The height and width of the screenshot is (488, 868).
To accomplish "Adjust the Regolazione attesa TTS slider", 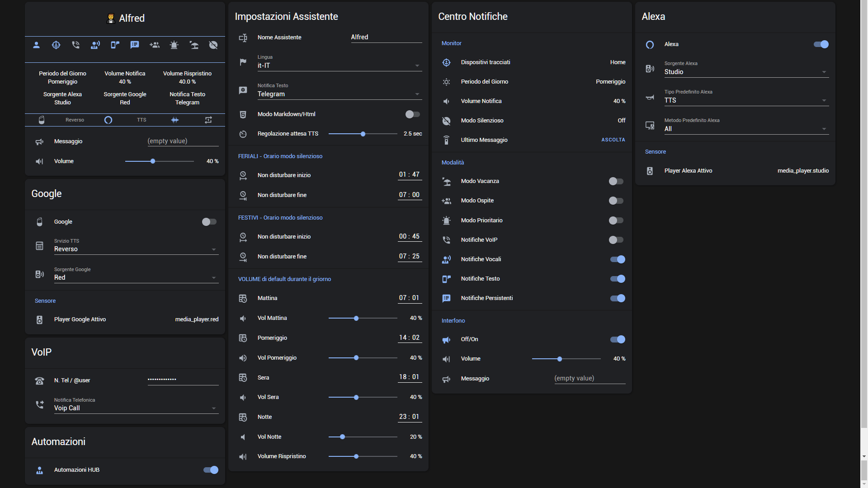I will [363, 134].
